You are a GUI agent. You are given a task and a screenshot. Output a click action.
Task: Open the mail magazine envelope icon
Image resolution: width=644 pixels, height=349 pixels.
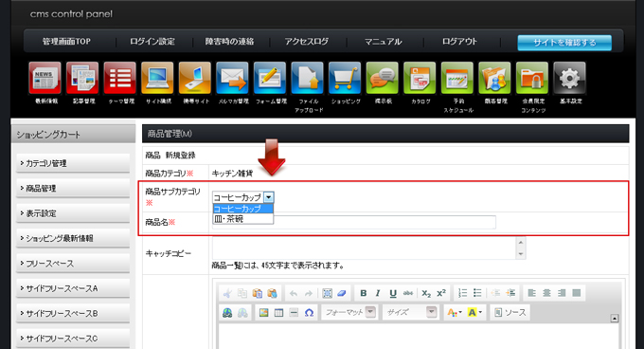(232, 78)
